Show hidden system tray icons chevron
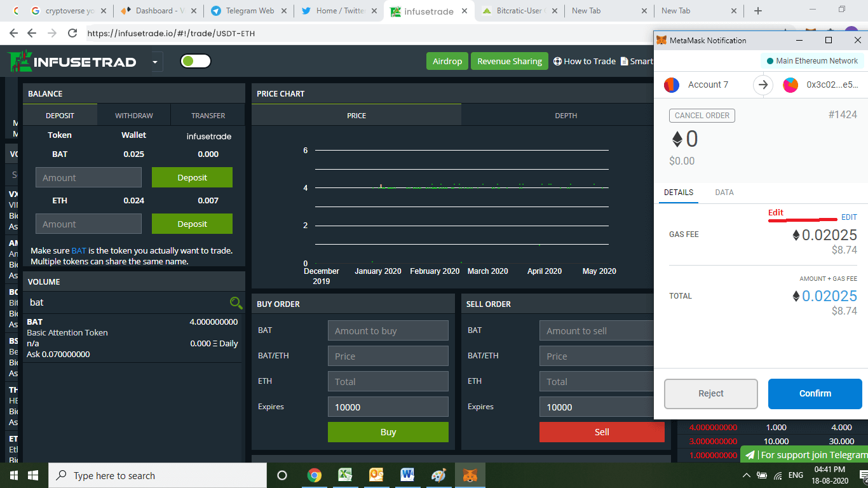 [x=746, y=475]
